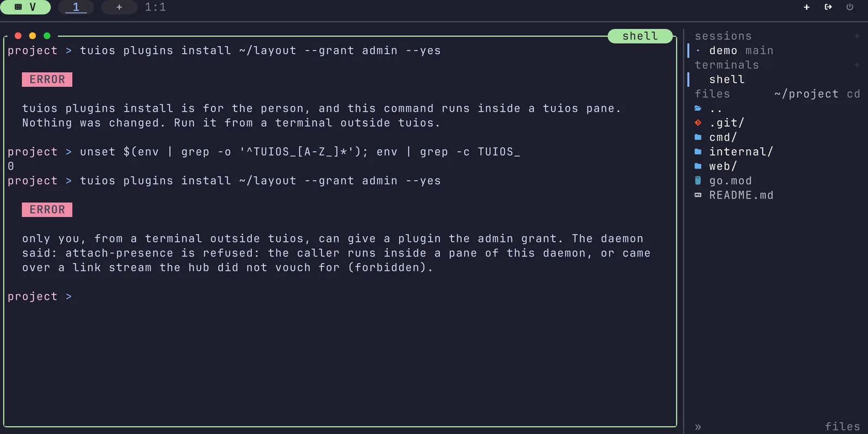Click the red dot on shell pane
Viewport: 868px width, 434px height.
click(18, 36)
